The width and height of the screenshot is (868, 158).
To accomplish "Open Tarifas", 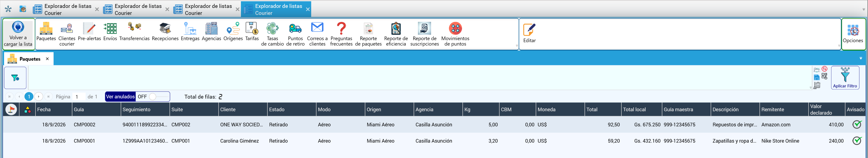I will coord(252,32).
